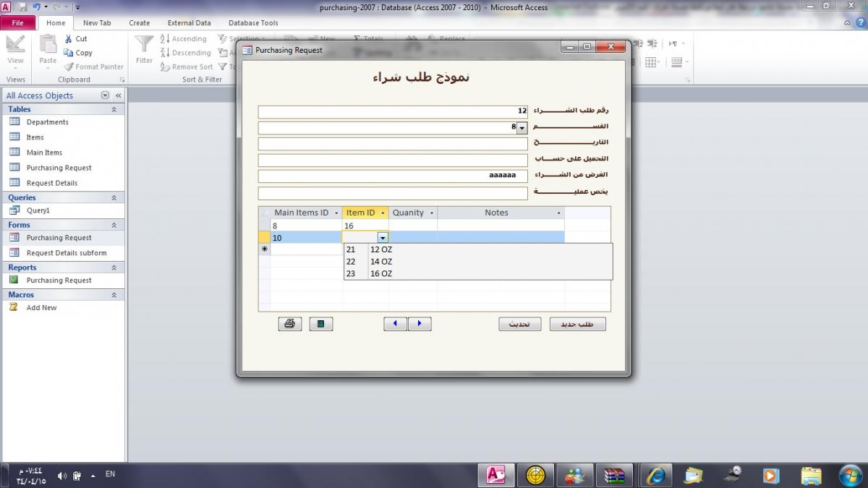Click the Microsoft Access taskbar icon
The width and height of the screenshot is (868, 488).
496,475
